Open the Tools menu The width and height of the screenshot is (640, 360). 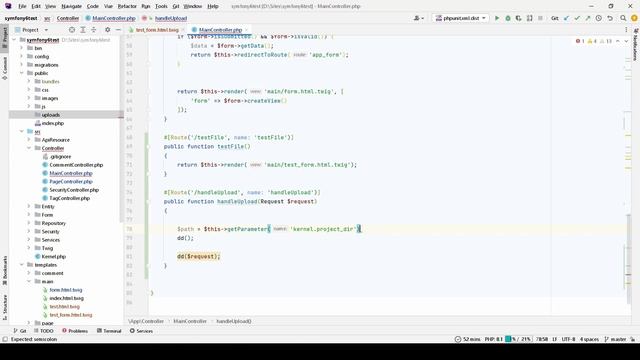tap(161, 6)
